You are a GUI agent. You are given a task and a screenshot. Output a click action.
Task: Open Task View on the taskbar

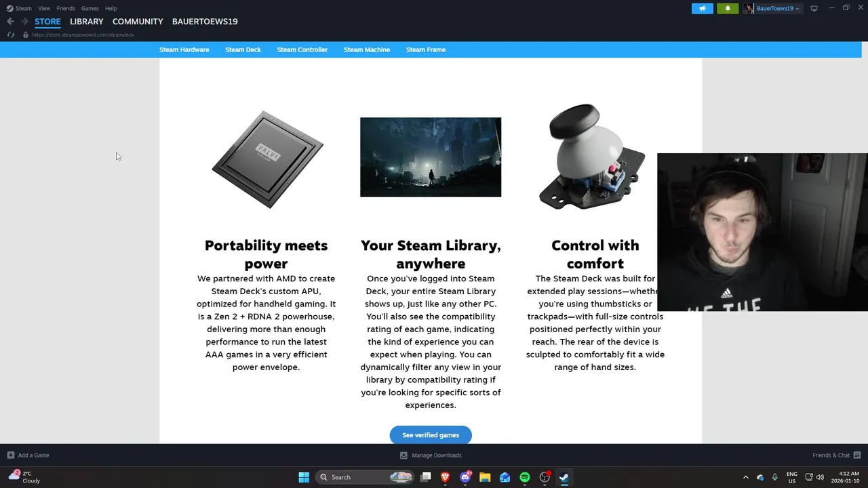426,477
